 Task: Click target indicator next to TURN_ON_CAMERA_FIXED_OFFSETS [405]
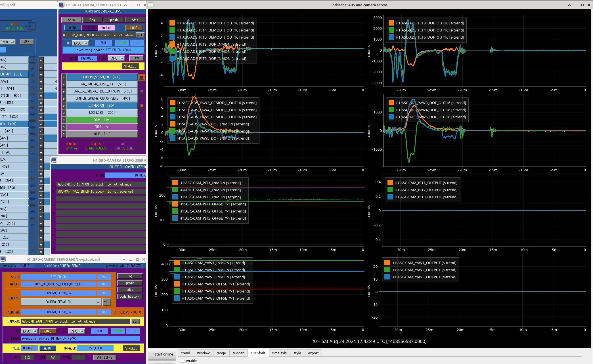coord(142,91)
